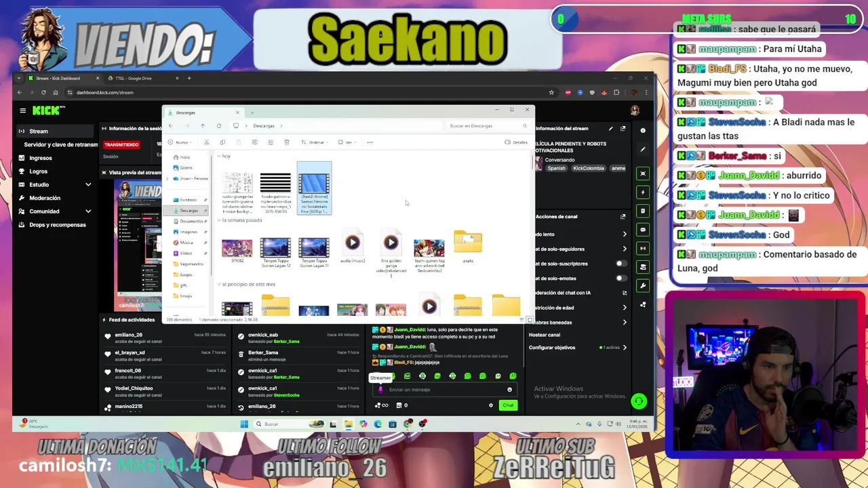Click the browser reload button
The width and height of the screenshot is (868, 488).
43,92
